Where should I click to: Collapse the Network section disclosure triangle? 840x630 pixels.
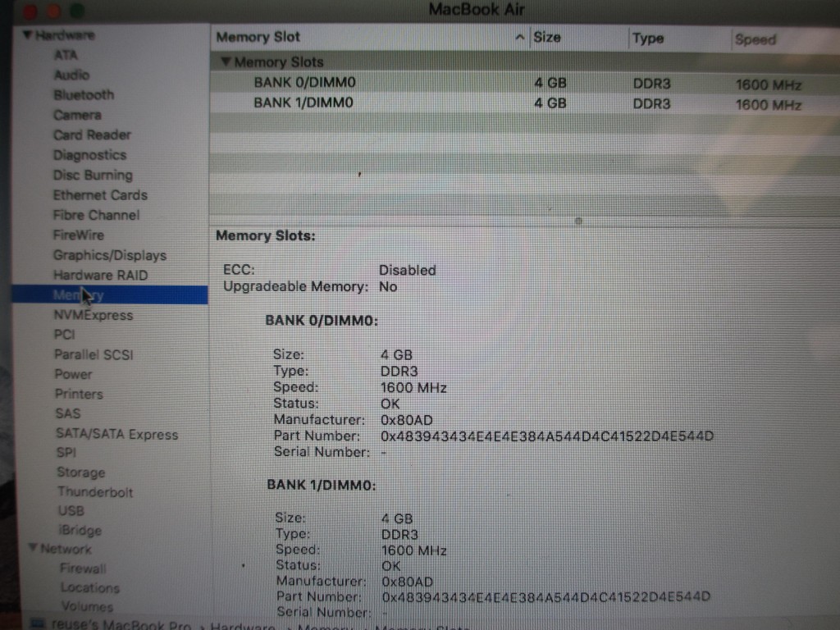point(32,548)
